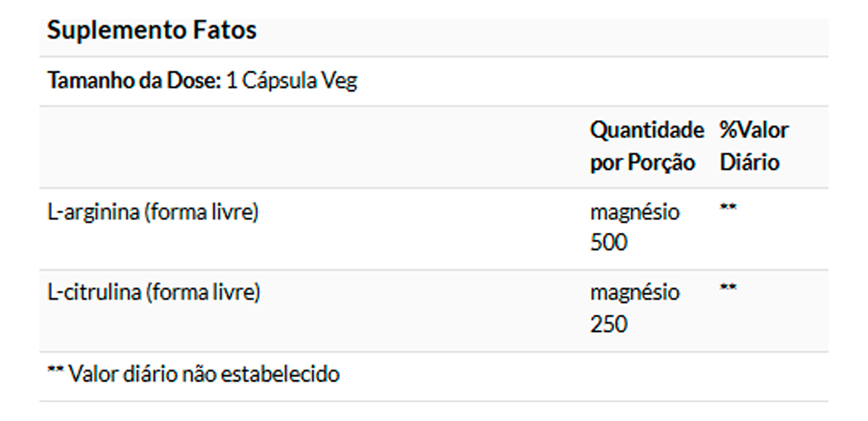Viewport: 868px width, 421px height.
Task: Click the Tamanho da Dose label
Action: point(135,81)
